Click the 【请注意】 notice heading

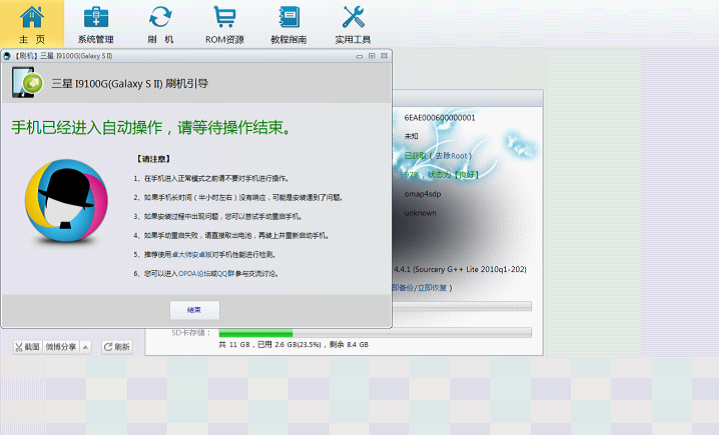154,159
